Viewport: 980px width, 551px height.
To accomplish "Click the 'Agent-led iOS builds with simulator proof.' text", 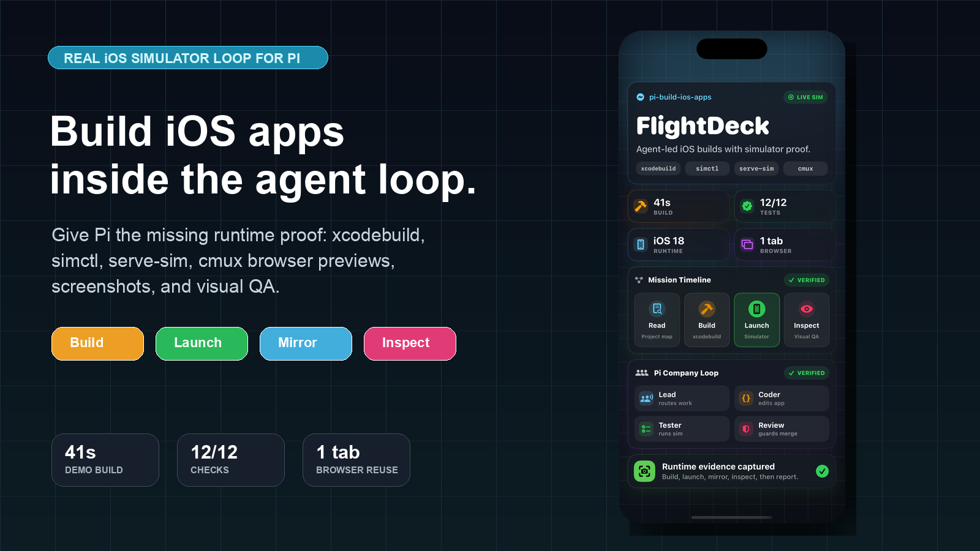I will [723, 149].
